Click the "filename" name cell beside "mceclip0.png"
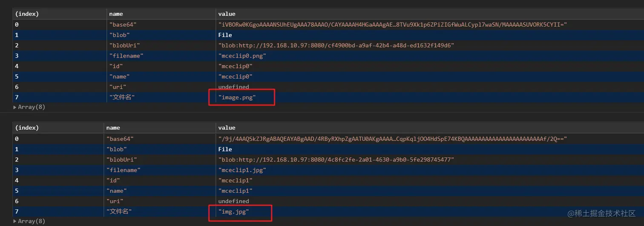This screenshot has height=226, width=644. tap(126, 56)
